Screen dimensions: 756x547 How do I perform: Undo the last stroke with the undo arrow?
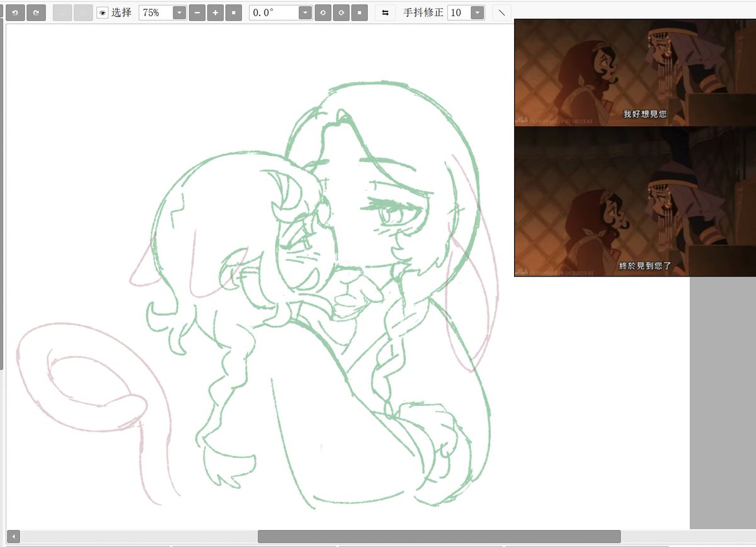tap(15, 13)
